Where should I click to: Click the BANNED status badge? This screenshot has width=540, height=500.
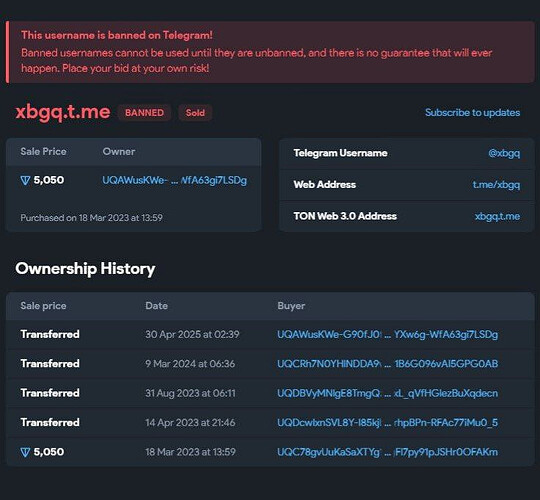[144, 113]
